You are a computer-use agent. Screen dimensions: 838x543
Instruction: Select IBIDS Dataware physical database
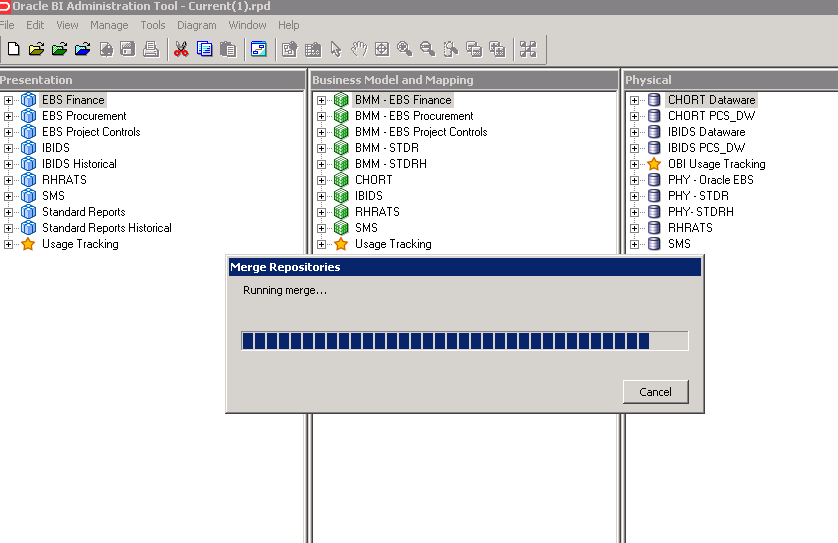click(x=706, y=132)
